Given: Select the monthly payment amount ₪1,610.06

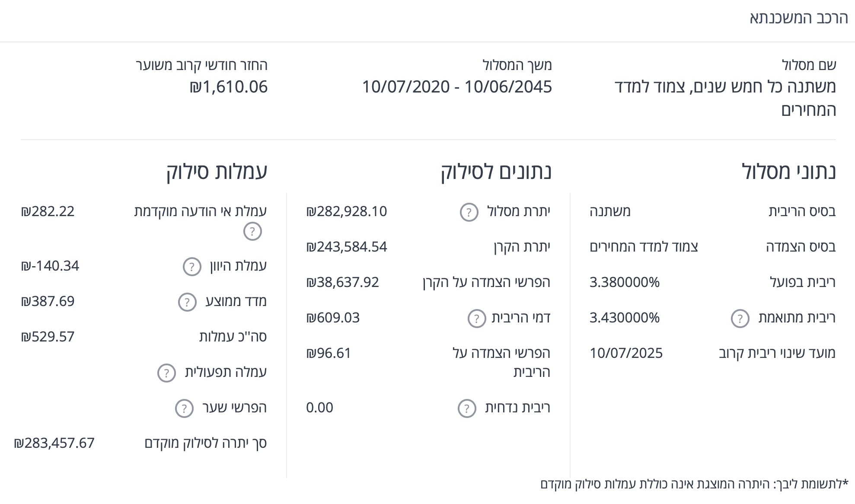Looking at the screenshot, I should coord(229,87).
